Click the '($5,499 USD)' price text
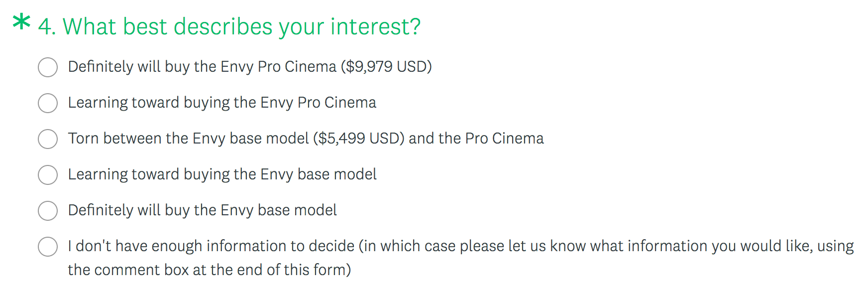 pyautogui.click(x=359, y=139)
